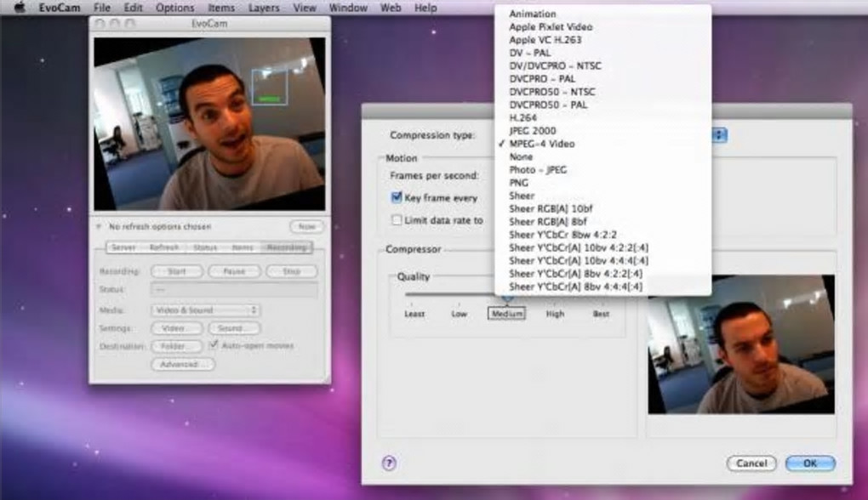The width and height of the screenshot is (868, 500).
Task: Switch to Items tab in EvoCam
Action: 243,247
